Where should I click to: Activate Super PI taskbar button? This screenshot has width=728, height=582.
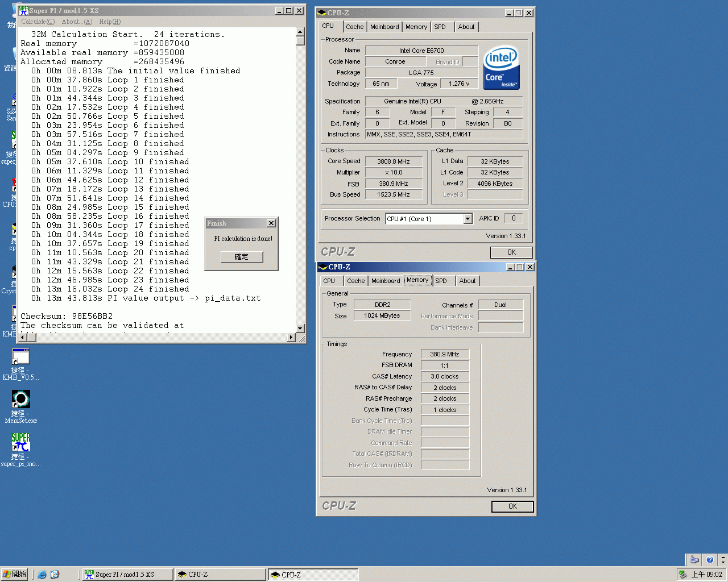tap(127, 575)
